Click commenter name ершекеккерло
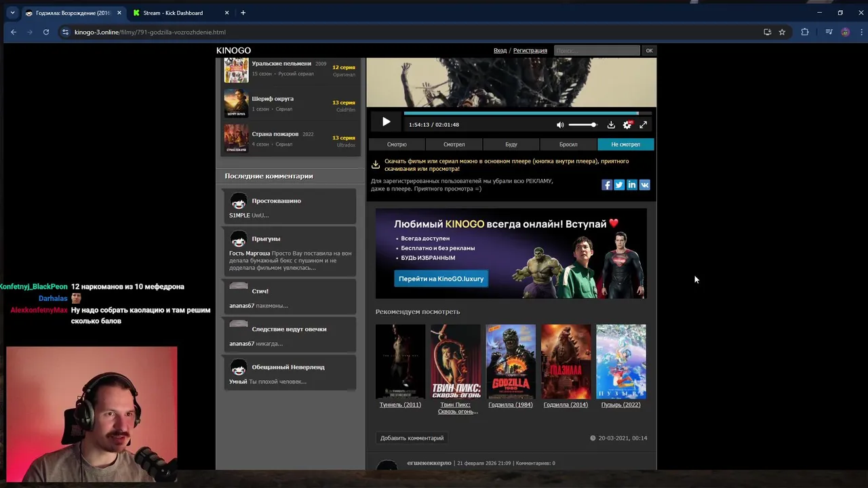The image size is (868, 488). [429, 463]
